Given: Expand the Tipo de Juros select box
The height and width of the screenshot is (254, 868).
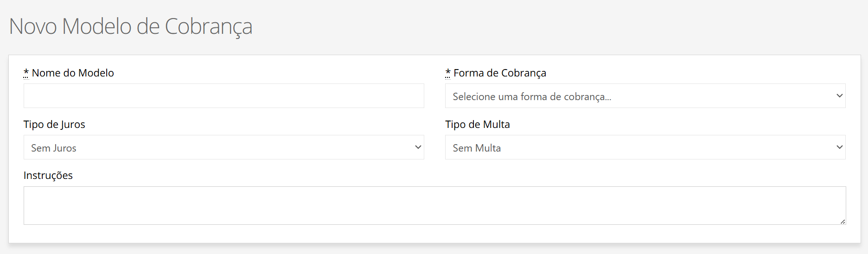Looking at the screenshot, I should 223,147.
